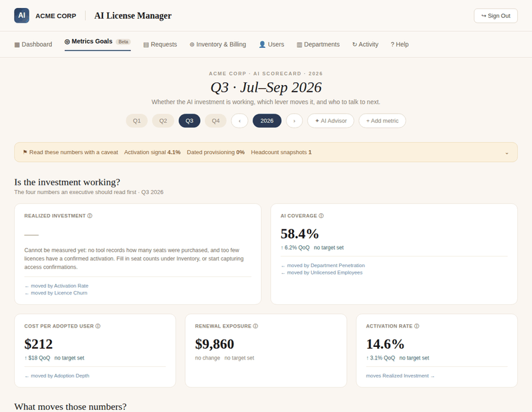Click the AI License Manager title

(x=133, y=15)
